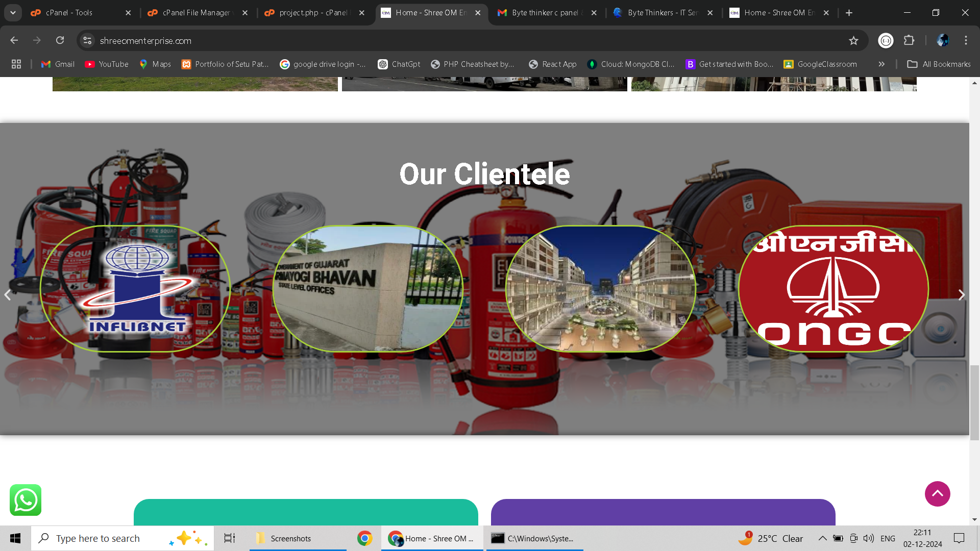Viewport: 980px width, 551px height.
Task: Switch to Byte Thinkers IT Services tab
Action: (662, 13)
